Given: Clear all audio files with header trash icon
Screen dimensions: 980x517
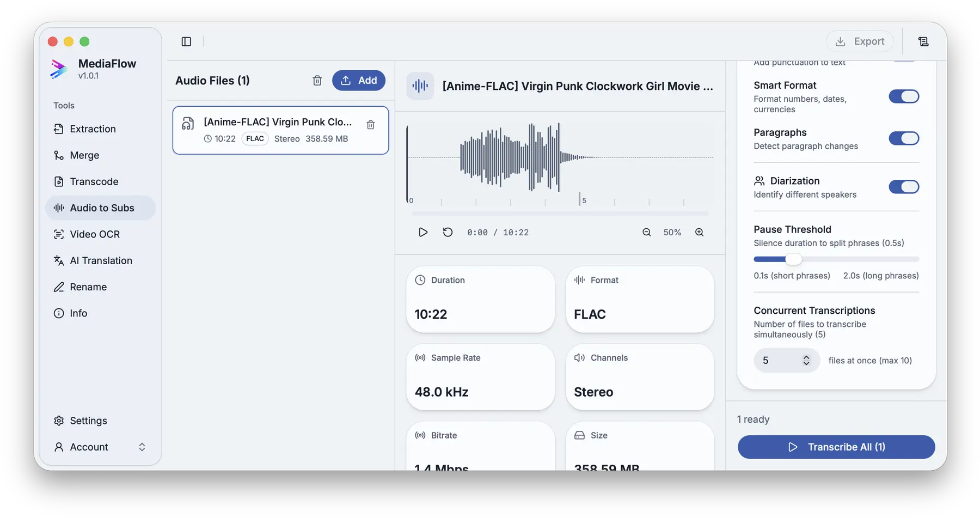Looking at the screenshot, I should pos(317,81).
